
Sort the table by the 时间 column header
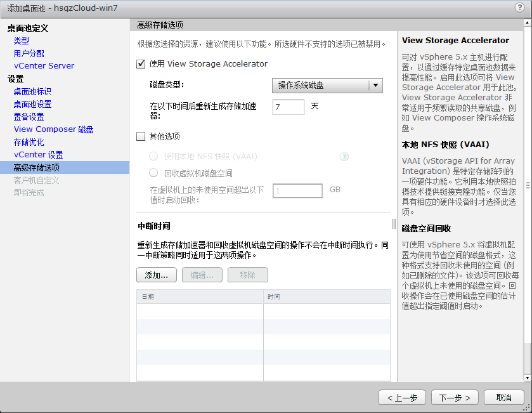(327, 297)
